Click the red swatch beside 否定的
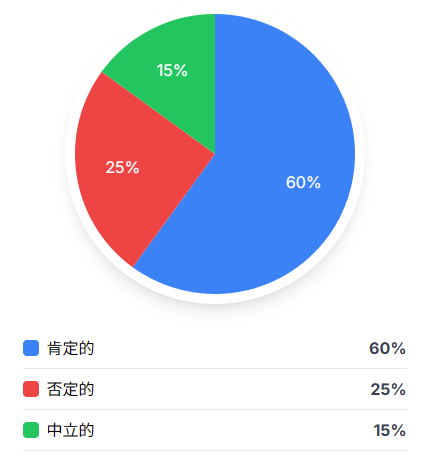This screenshot has height=468, width=432. (31, 389)
